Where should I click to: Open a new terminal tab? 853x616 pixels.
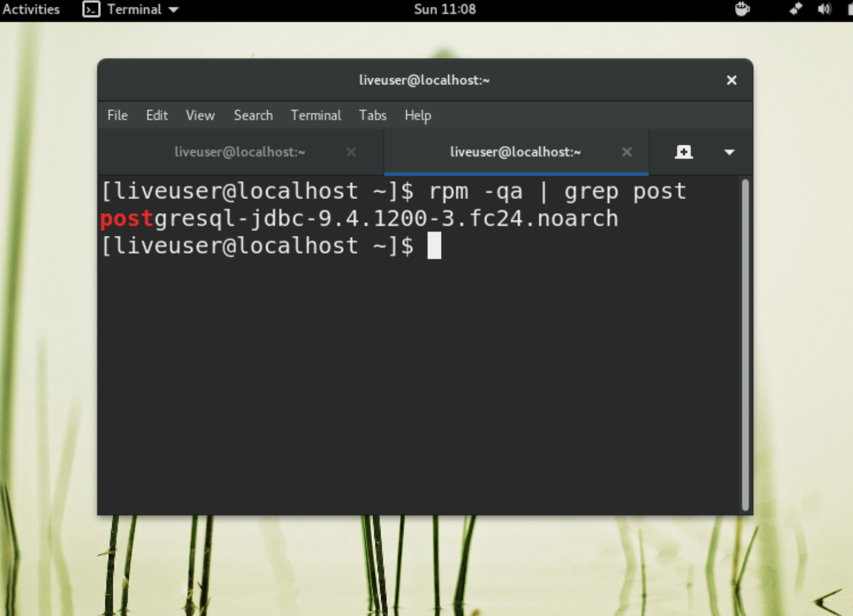[x=684, y=152]
